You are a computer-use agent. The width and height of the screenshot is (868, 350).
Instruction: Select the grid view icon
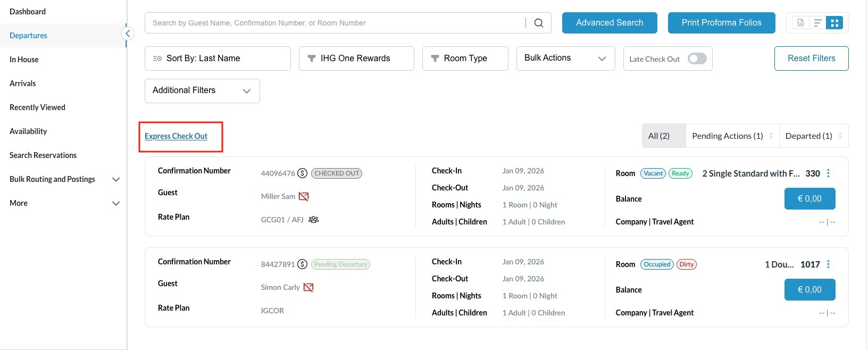tap(834, 23)
